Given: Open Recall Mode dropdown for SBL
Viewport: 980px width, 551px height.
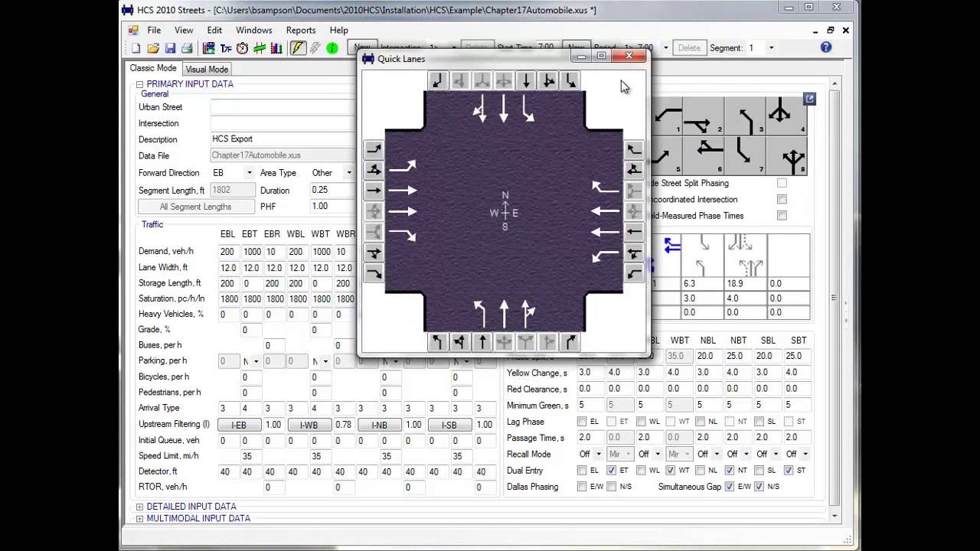Looking at the screenshot, I should [776, 454].
